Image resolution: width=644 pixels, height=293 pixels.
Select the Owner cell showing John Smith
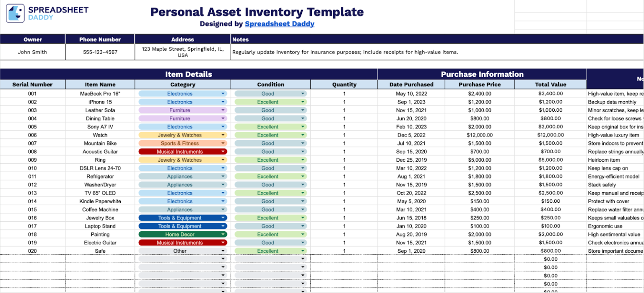32,52
